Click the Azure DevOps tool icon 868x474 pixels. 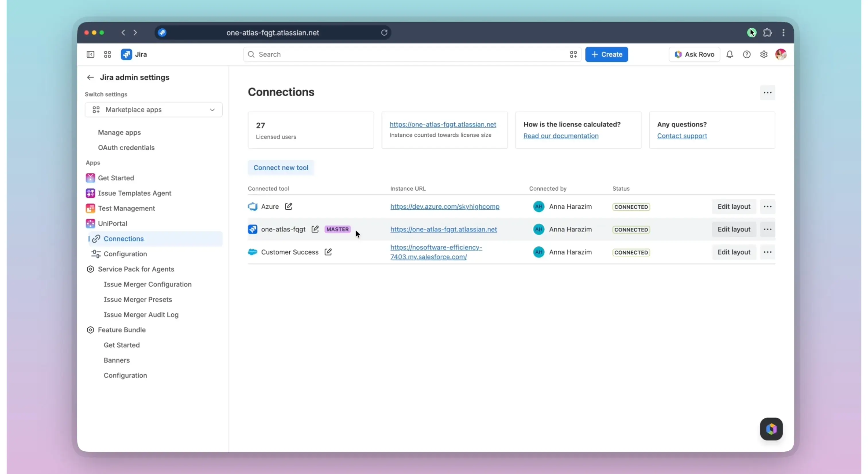(x=253, y=206)
